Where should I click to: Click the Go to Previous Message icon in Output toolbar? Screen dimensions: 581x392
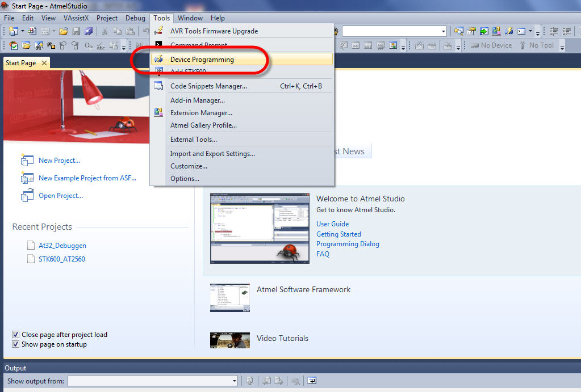click(x=266, y=381)
